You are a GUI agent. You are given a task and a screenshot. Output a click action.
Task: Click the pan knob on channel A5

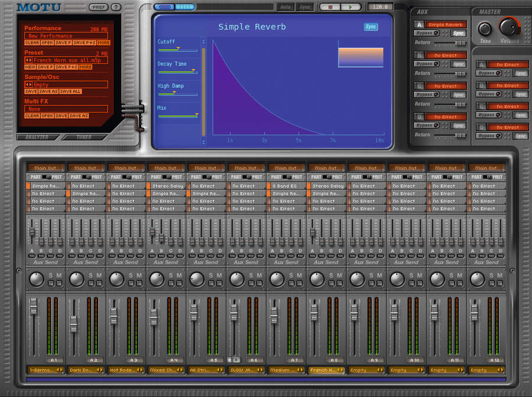click(x=197, y=279)
